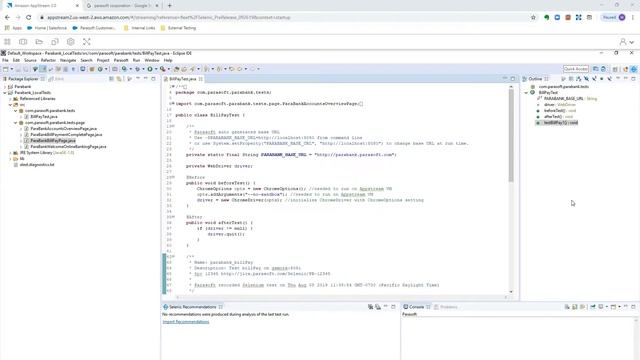
Task: Open the Refactor menu
Action: [48, 60]
